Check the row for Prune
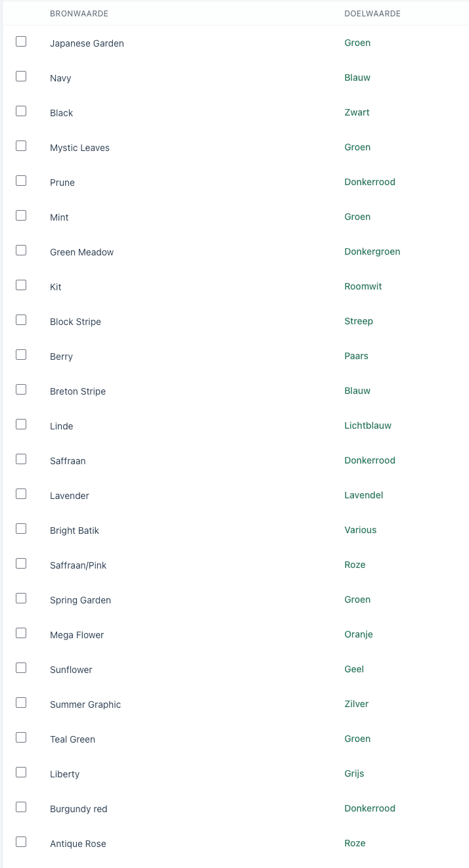This screenshot has height=868, width=469. [x=21, y=180]
